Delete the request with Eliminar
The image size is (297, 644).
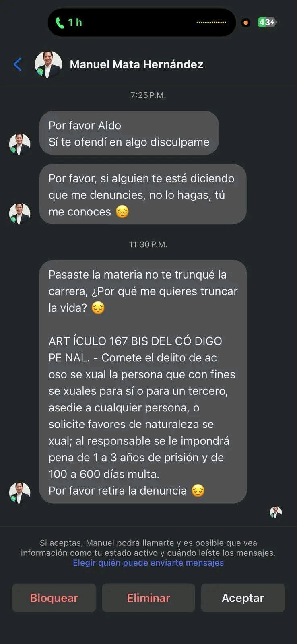[148, 598]
